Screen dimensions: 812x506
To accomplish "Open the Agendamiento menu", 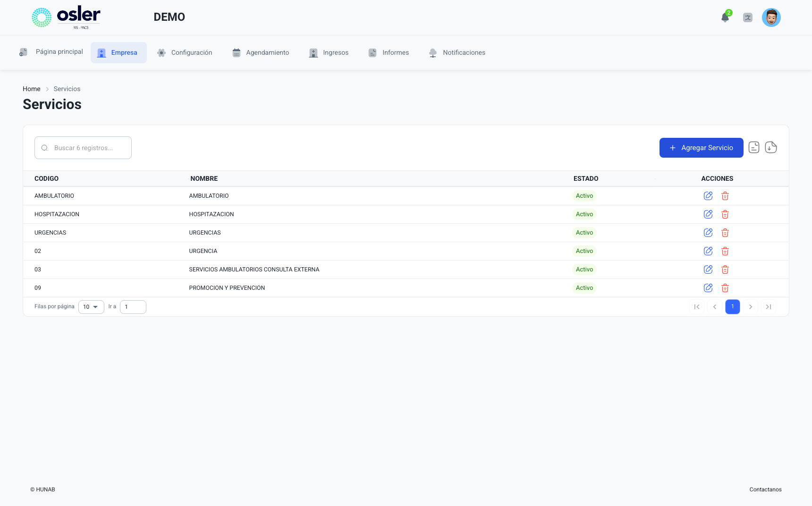I will click(x=261, y=52).
